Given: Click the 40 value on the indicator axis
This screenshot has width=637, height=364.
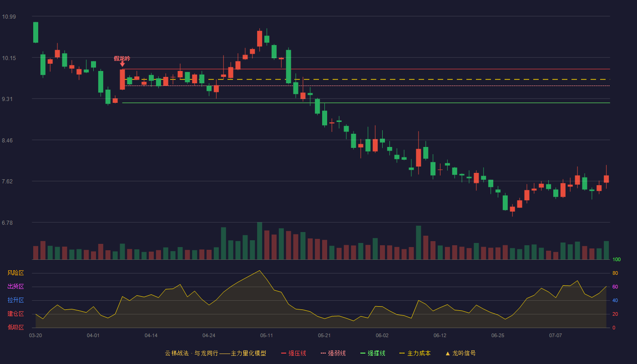Looking at the screenshot, I should click(615, 300).
